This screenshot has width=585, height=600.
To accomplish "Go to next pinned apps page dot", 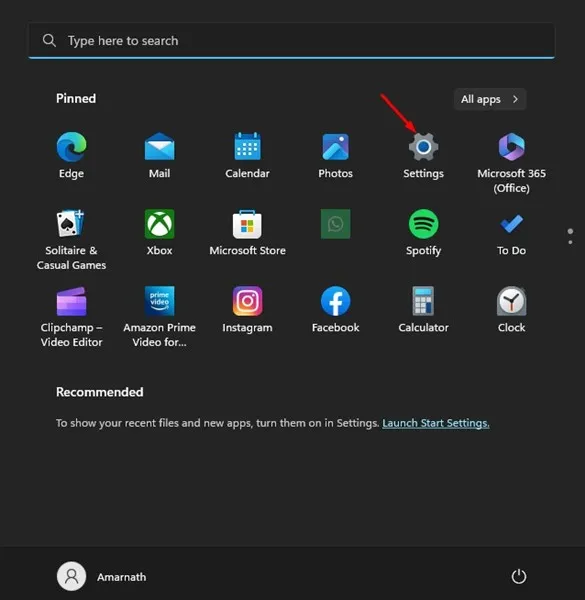I will pyautogui.click(x=570, y=242).
